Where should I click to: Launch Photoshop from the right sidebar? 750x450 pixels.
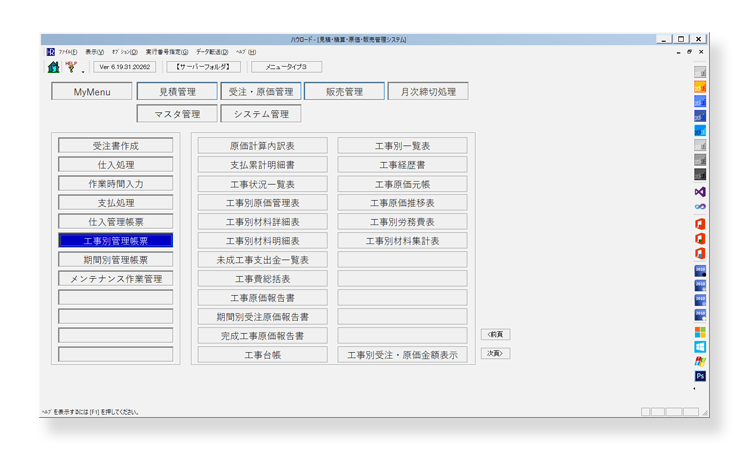(x=700, y=376)
